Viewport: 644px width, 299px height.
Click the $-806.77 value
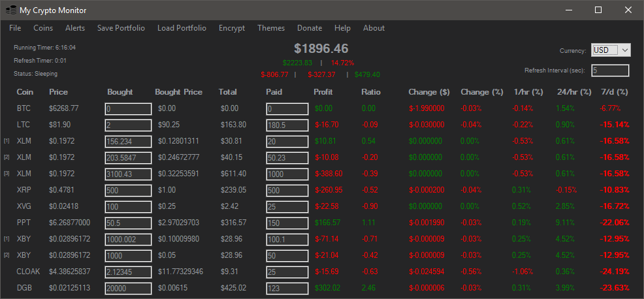pyautogui.click(x=275, y=74)
